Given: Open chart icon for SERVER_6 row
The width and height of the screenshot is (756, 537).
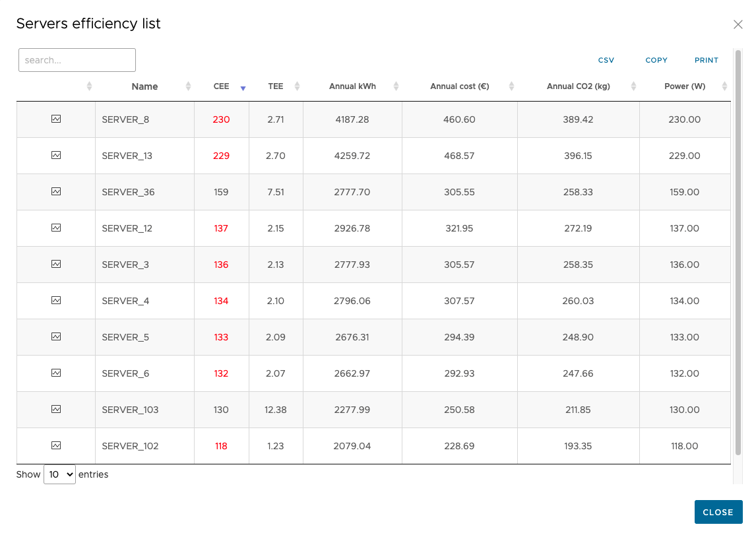Looking at the screenshot, I should pos(56,373).
